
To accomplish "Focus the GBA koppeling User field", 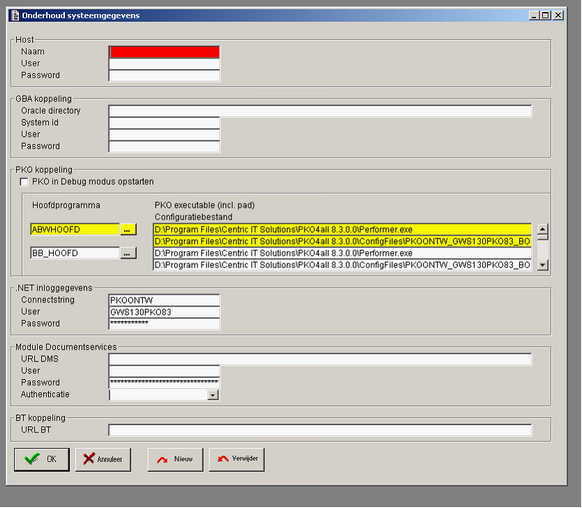I will point(164,135).
